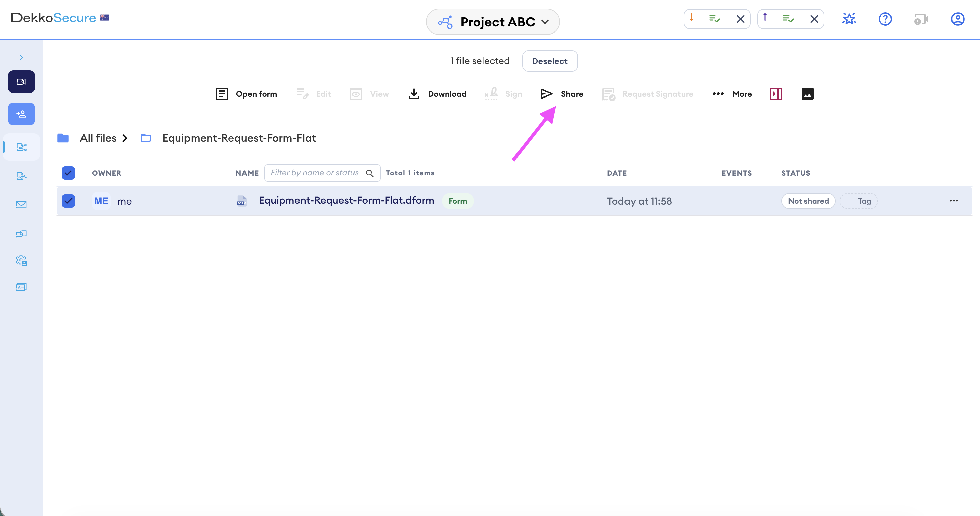Click the View toolbar action

(x=369, y=94)
